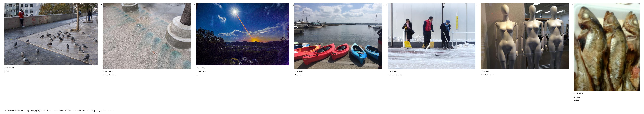Click the arrow after the pigeons photo

pyautogui.click(x=100, y=5)
